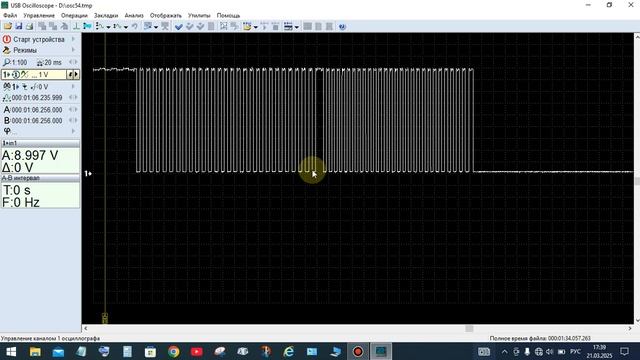Image resolution: width=640 pixels, height=360 pixels.
Task: Open the Анализ menu
Action: click(134, 16)
